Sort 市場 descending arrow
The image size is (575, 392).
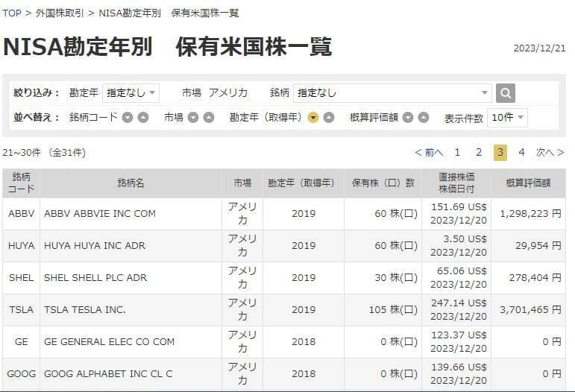coord(193,118)
